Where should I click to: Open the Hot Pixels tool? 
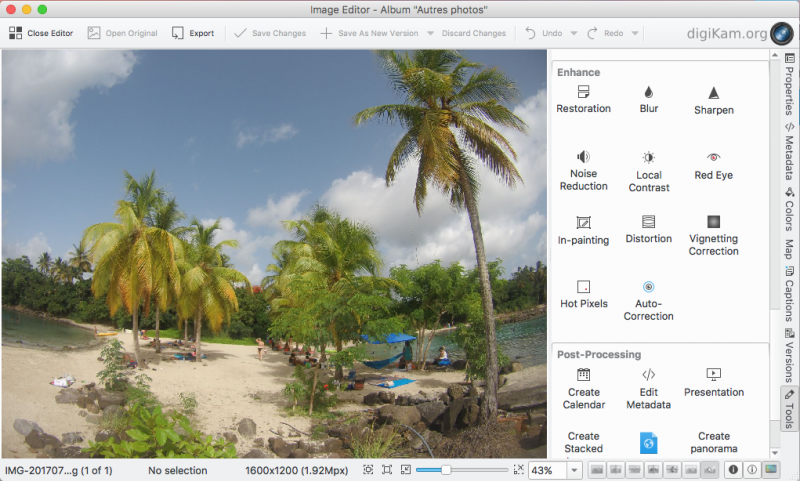(x=584, y=295)
